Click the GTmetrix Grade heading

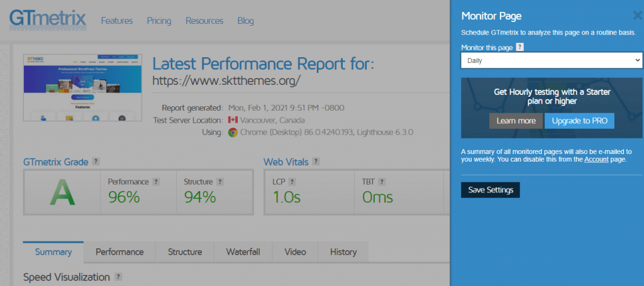[x=56, y=162]
